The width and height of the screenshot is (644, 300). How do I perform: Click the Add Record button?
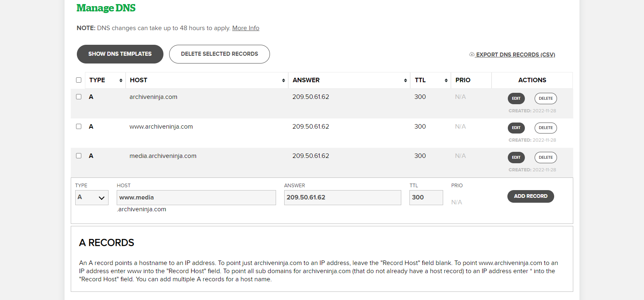pos(531,196)
